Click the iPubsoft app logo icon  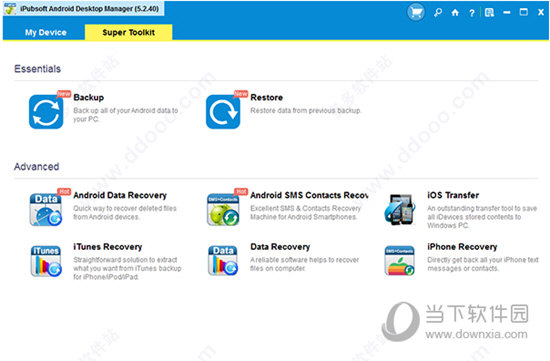pos(10,9)
